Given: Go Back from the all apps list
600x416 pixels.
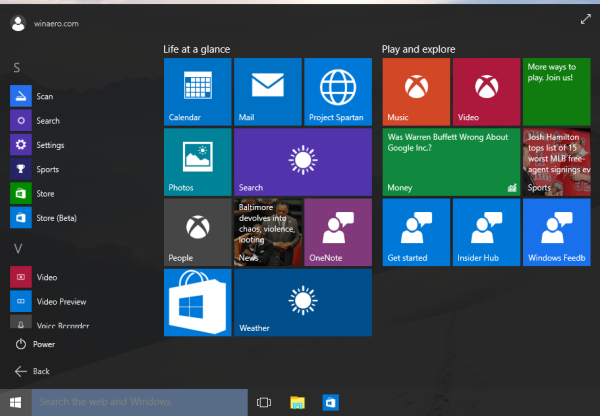Looking at the screenshot, I should point(32,371).
